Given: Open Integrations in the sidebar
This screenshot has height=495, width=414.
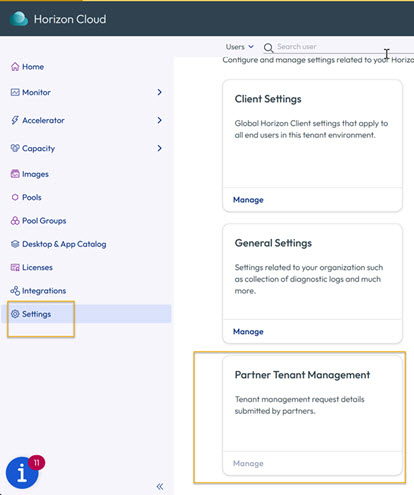Looking at the screenshot, I should [x=44, y=291].
